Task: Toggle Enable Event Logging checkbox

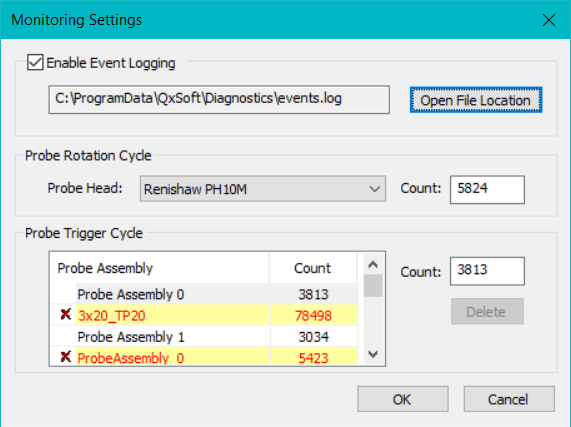Action: point(35,63)
